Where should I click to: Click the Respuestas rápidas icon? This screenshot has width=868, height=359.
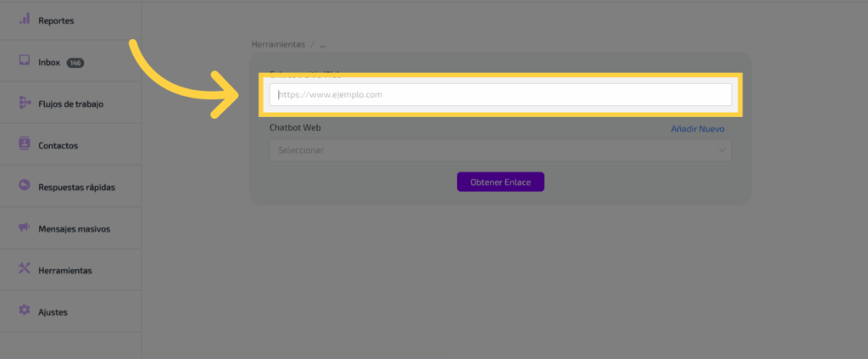tap(25, 186)
